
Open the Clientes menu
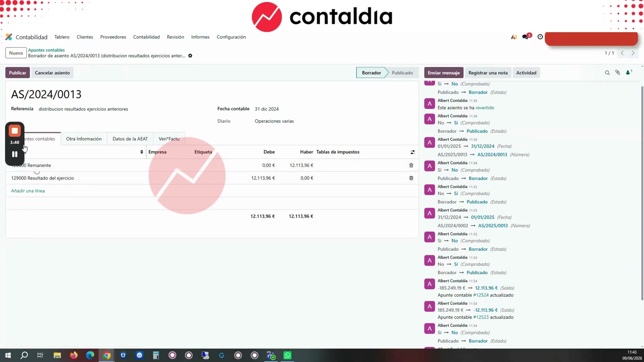click(x=85, y=37)
